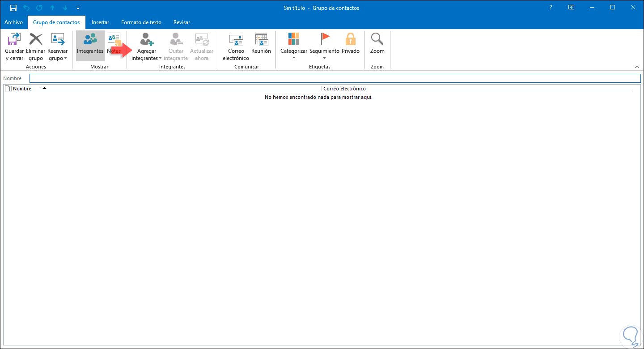Minimize the contact group window
The width and height of the screenshot is (644, 349).
(x=592, y=8)
